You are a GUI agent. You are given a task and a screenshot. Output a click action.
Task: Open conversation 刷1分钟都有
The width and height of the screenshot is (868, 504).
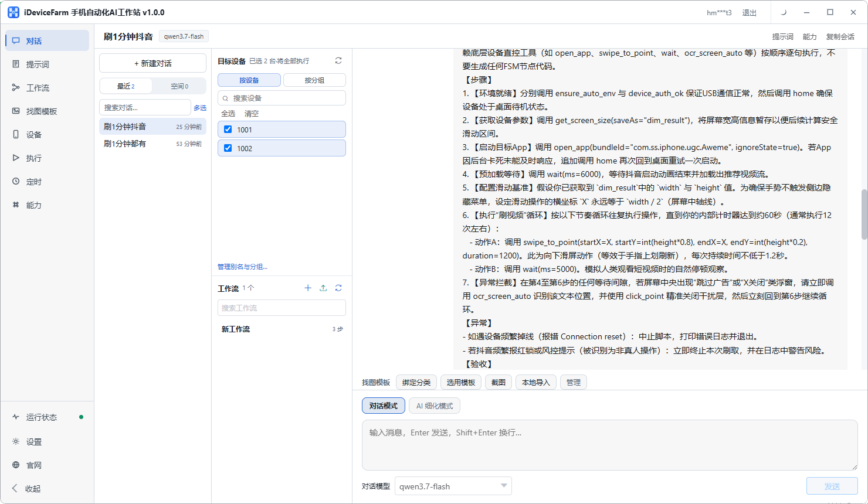pos(152,144)
